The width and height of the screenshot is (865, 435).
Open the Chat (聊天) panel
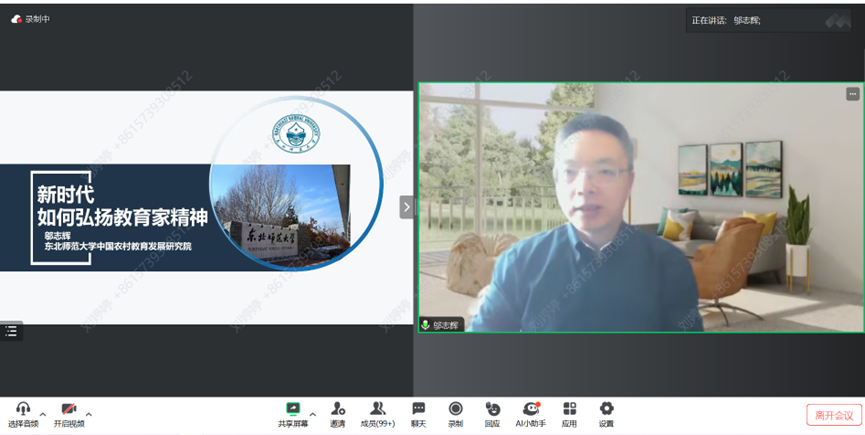coord(418,410)
